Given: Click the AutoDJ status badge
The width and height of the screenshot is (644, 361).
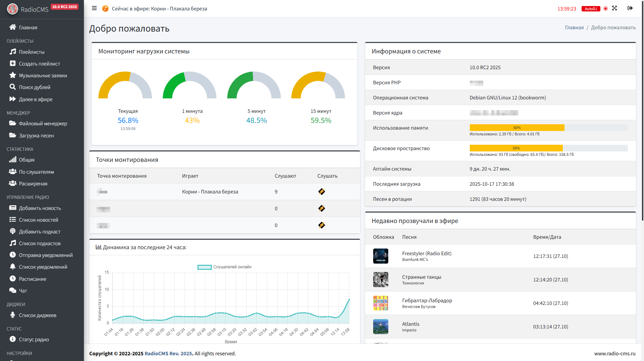Looking at the screenshot, I should [x=591, y=9].
